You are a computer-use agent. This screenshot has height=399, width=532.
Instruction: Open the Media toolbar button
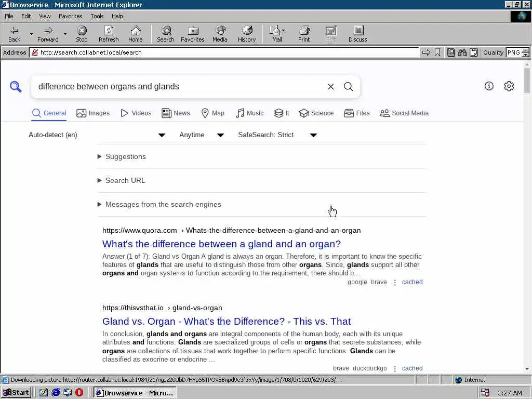[220, 34]
